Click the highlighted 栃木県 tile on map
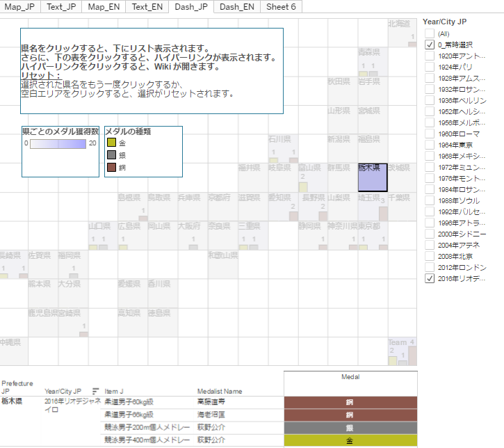The width and height of the screenshot is (504, 448). [373, 177]
